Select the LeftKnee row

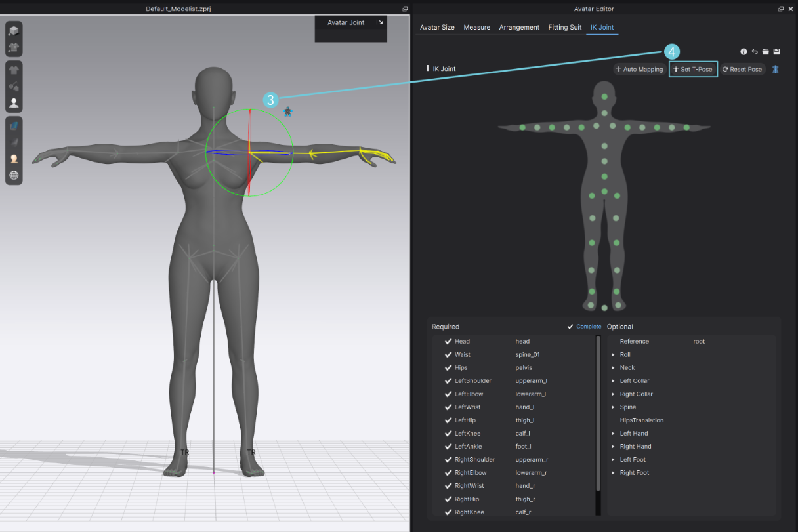click(514, 433)
